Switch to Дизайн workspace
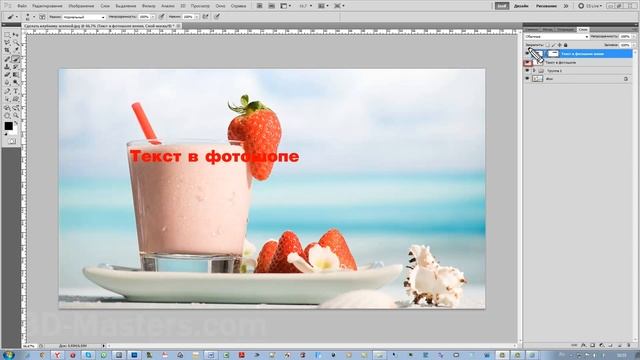Image resolution: width=640 pixels, height=360 pixels. [x=521, y=6]
